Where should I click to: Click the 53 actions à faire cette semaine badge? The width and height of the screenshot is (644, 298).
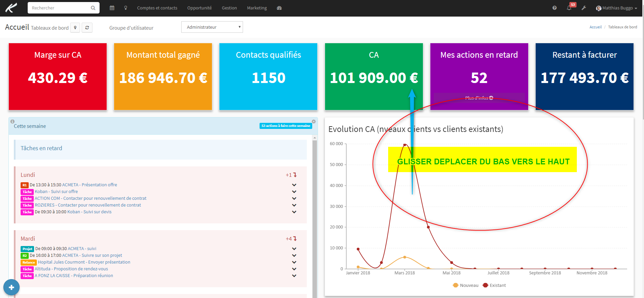coord(286,126)
